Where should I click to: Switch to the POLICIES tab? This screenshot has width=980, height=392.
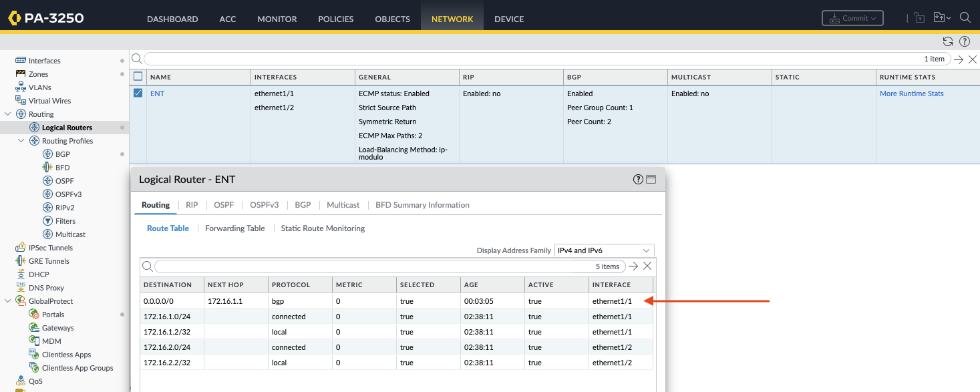point(337,19)
